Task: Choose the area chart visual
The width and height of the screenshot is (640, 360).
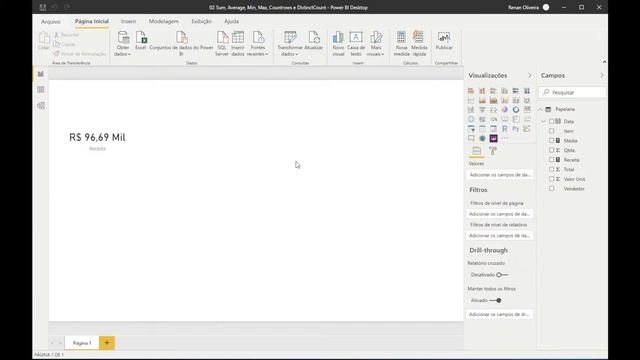Action: (x=482, y=100)
